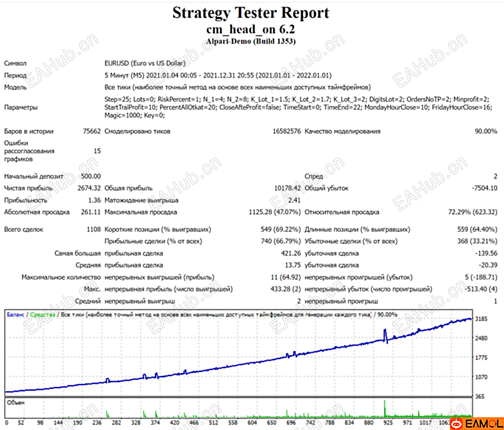Click the relative drawdown value "72.29% (623.32)"
Screen dimensions: 504x430
click(472, 212)
